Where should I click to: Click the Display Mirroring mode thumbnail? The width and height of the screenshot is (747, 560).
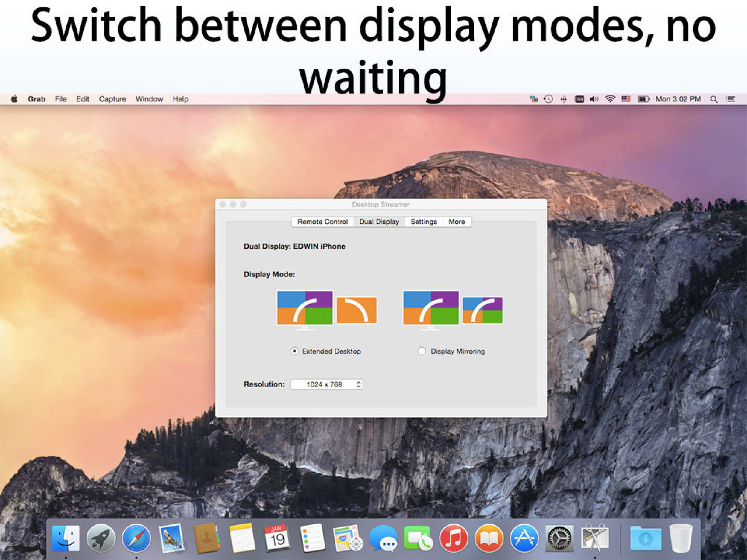pos(453,309)
